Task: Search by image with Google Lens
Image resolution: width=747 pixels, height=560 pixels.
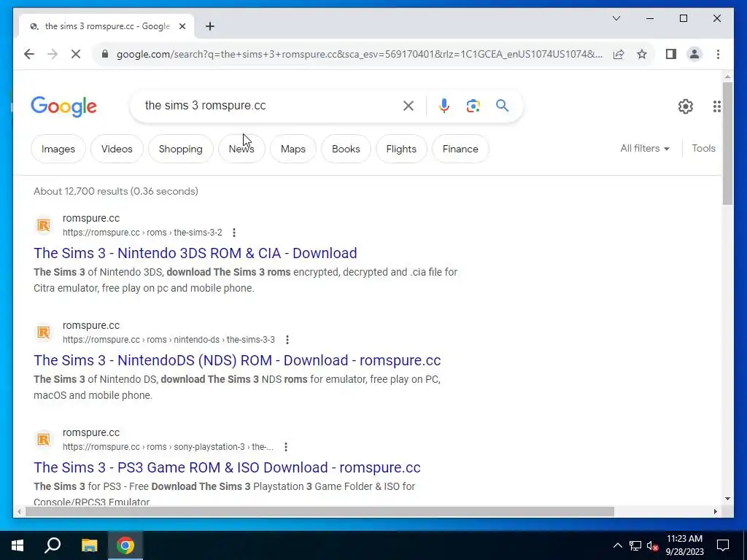Action: (473, 106)
